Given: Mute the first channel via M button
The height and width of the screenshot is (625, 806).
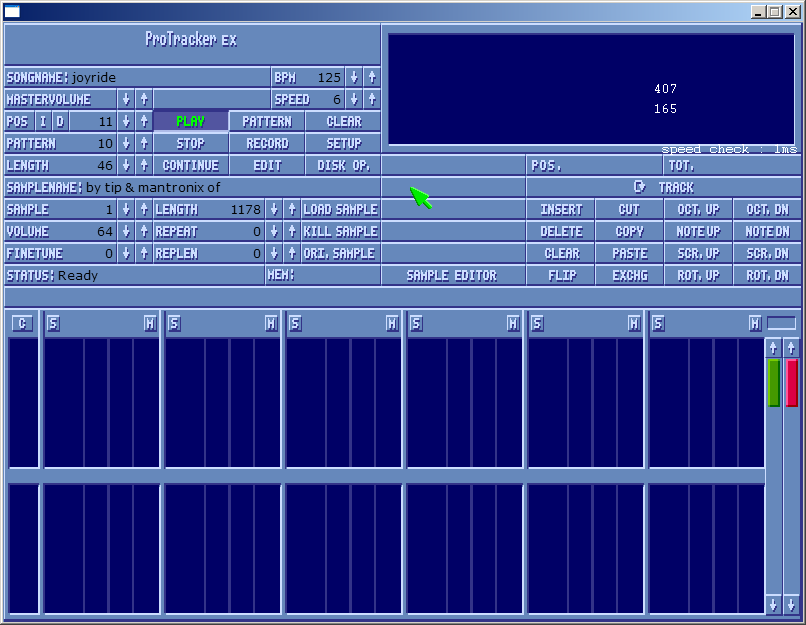Looking at the screenshot, I should [150, 323].
